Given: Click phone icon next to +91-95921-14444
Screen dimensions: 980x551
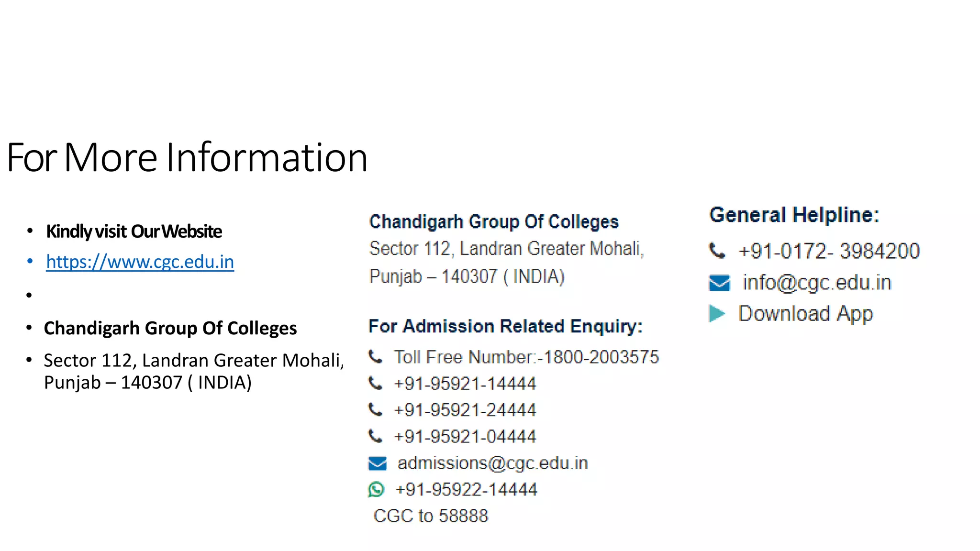Looking at the screenshot, I should [376, 384].
